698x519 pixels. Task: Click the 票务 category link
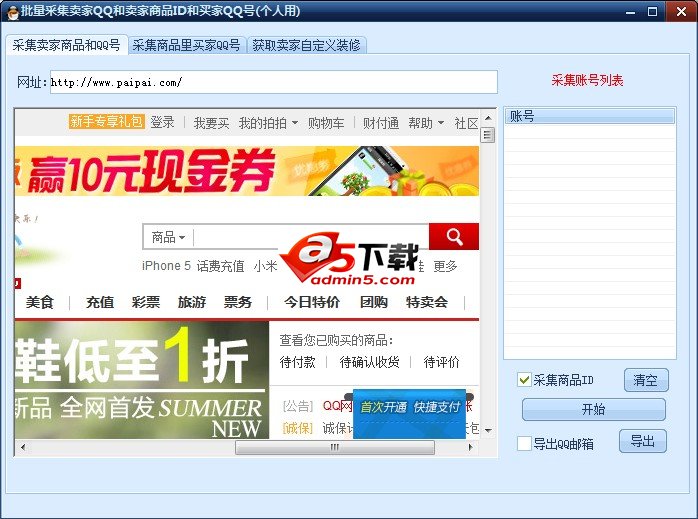237,302
